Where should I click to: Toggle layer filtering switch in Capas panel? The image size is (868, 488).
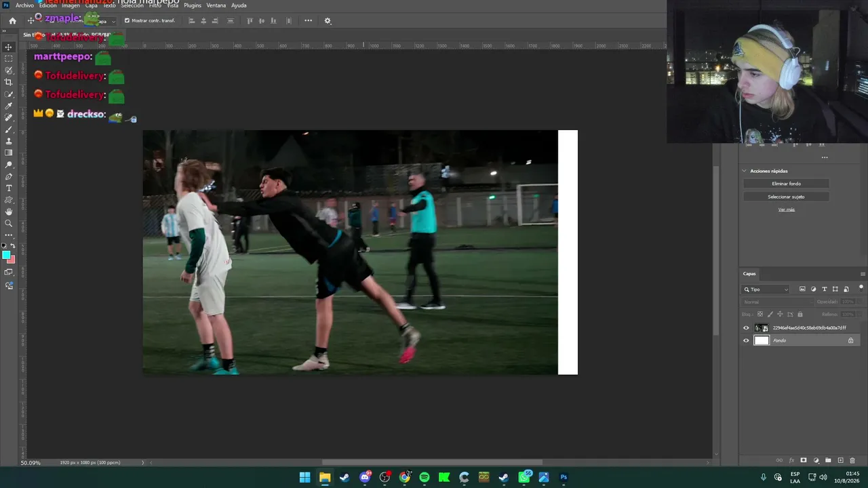(x=861, y=288)
